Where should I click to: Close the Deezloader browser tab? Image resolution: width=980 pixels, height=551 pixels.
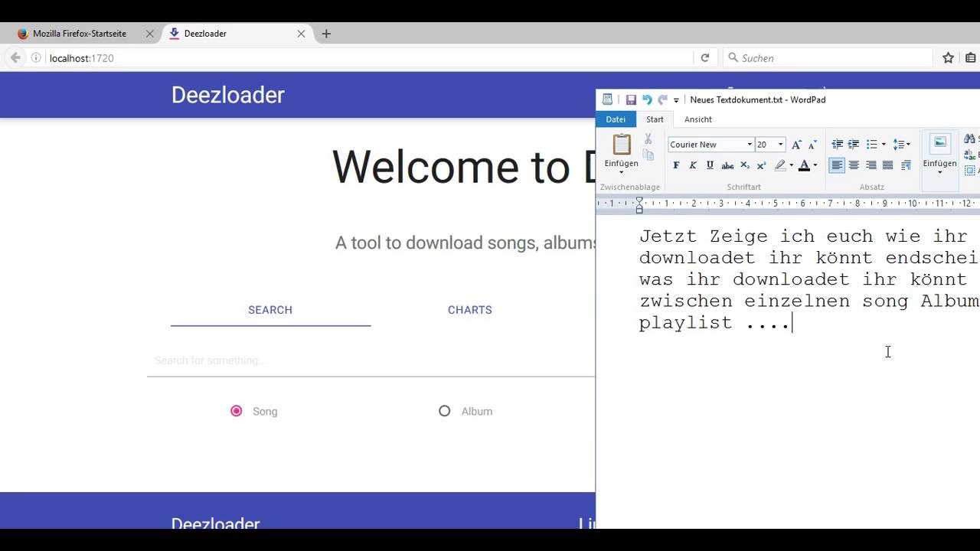(x=301, y=34)
